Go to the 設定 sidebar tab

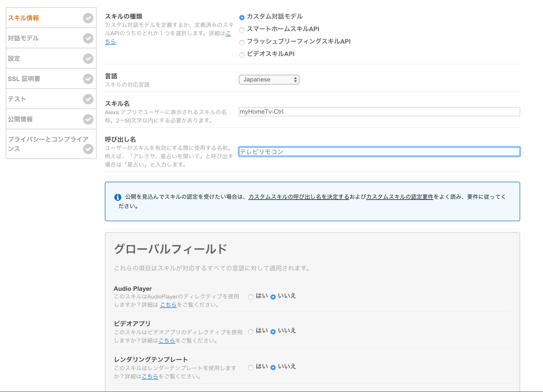point(51,58)
